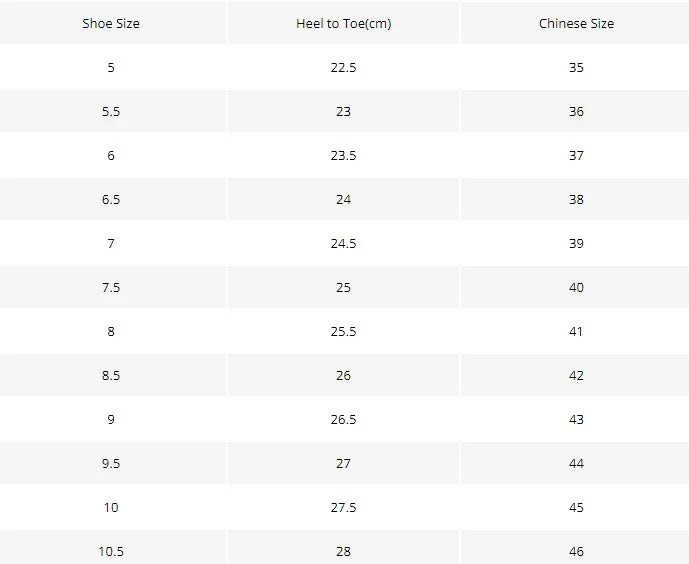Click Chinese size 44 cell
Screen dimensions: 689x564
pyautogui.click(x=576, y=463)
